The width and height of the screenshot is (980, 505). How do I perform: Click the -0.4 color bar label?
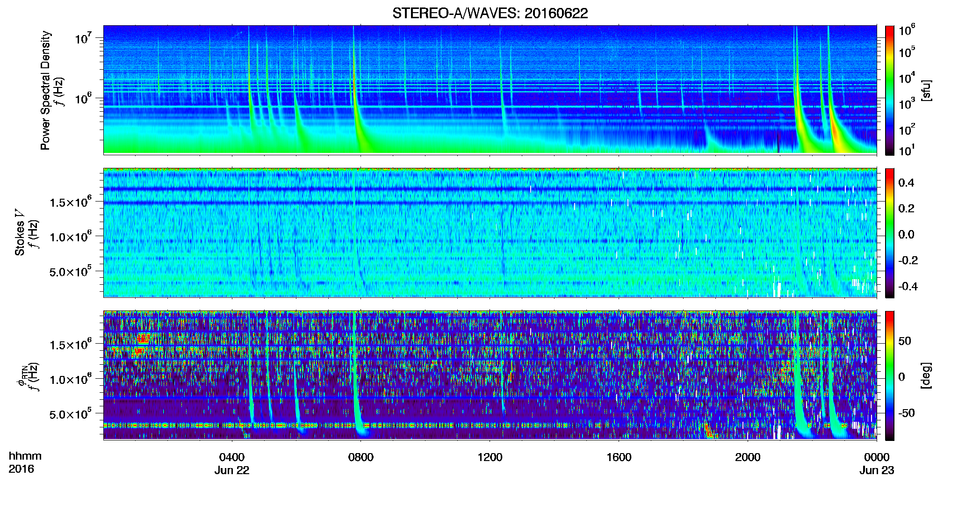(908, 286)
